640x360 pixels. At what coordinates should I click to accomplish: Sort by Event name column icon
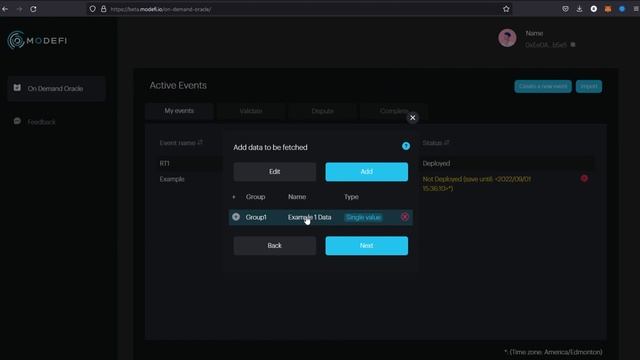pos(200,142)
